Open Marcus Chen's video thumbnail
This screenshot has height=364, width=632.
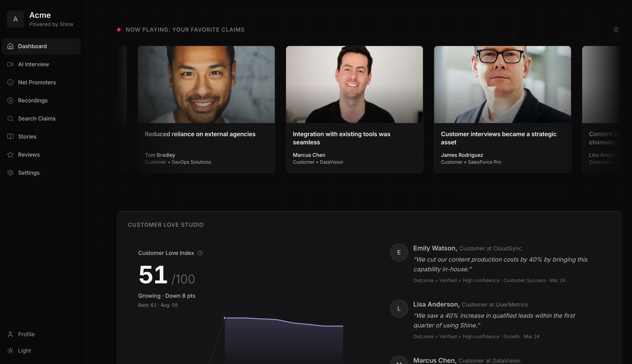coord(354,85)
